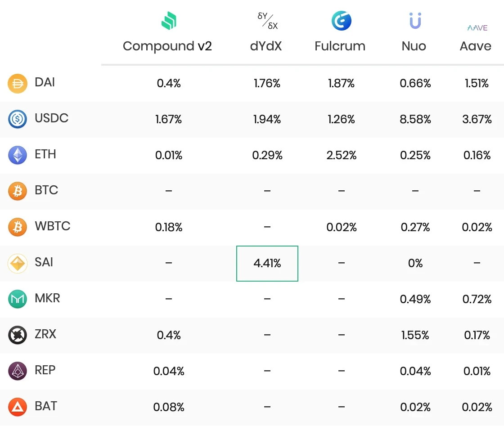504x426 pixels.
Task: Click the 0.49% MKR Nuo rate
Action: 415,299
